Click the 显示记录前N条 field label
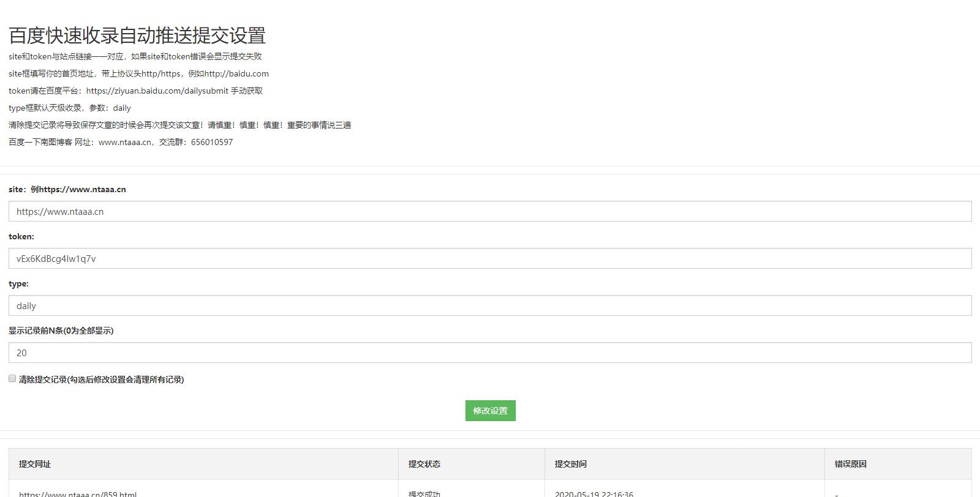This screenshot has width=980, height=497. 61,331
